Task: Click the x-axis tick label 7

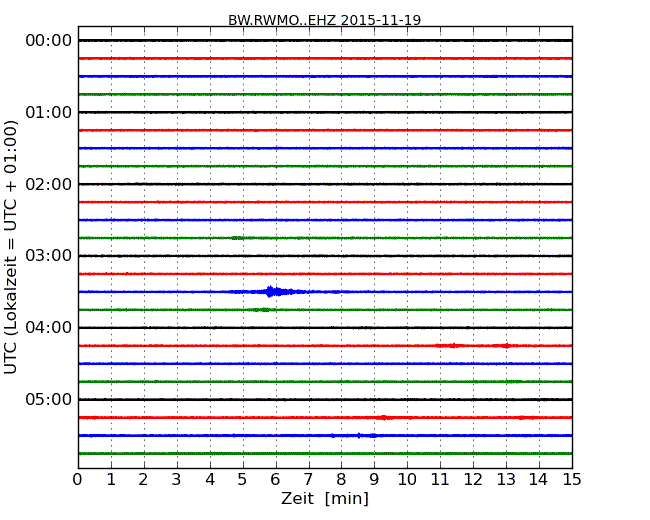Action: pos(308,480)
